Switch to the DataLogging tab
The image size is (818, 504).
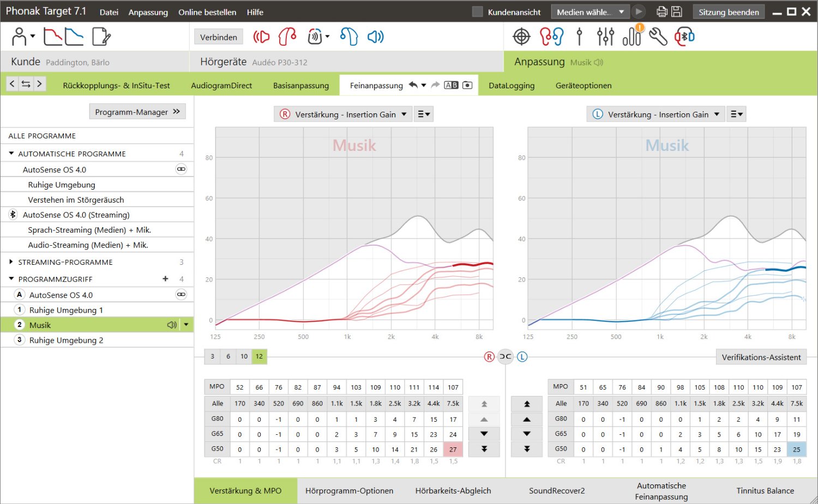pos(511,86)
